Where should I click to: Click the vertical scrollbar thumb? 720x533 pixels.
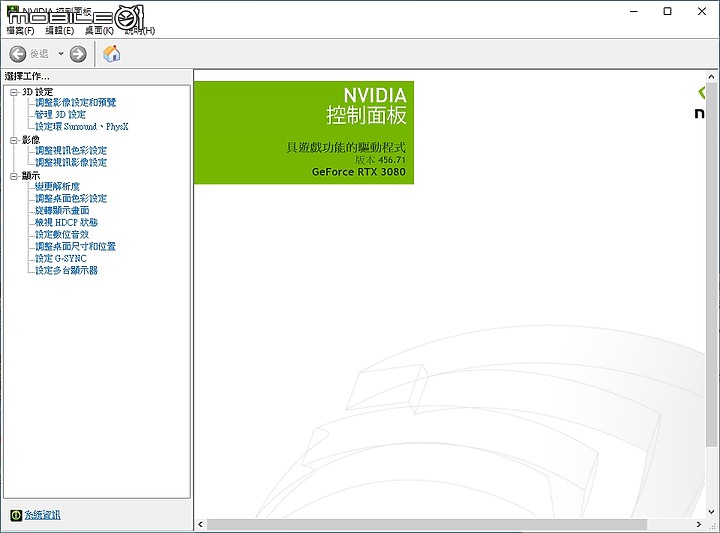[711, 264]
